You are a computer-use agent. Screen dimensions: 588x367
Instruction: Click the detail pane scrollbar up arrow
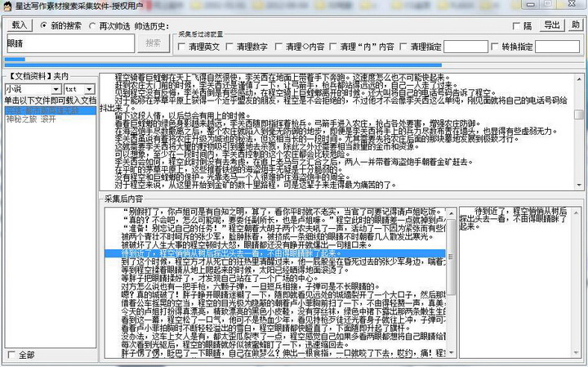(x=577, y=213)
